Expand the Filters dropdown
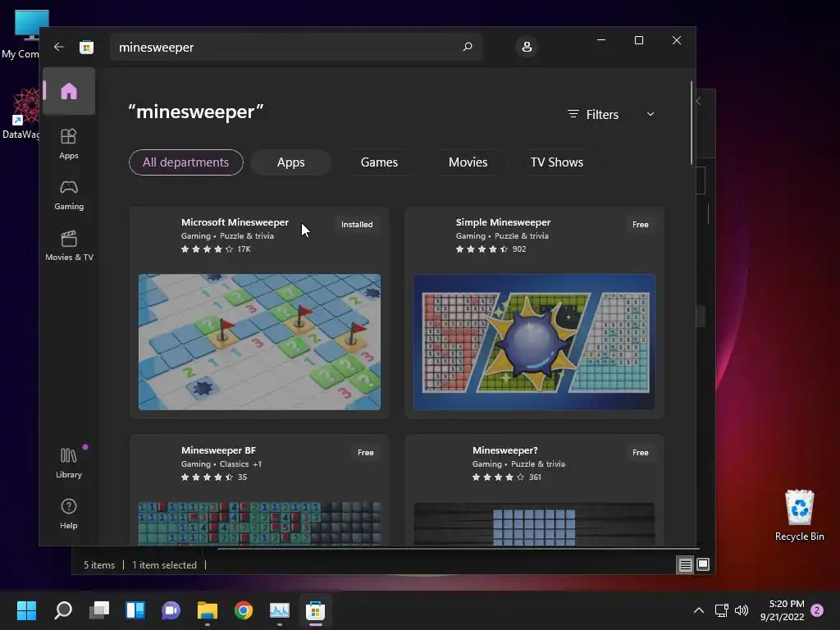The height and width of the screenshot is (630, 840). [610, 114]
